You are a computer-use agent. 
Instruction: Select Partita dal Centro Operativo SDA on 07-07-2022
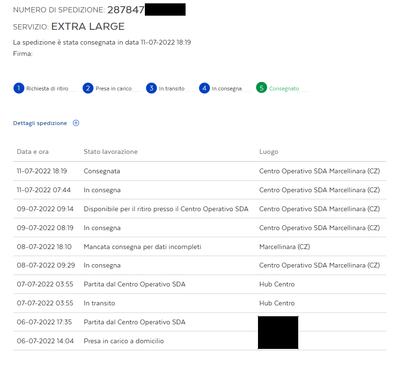click(134, 284)
